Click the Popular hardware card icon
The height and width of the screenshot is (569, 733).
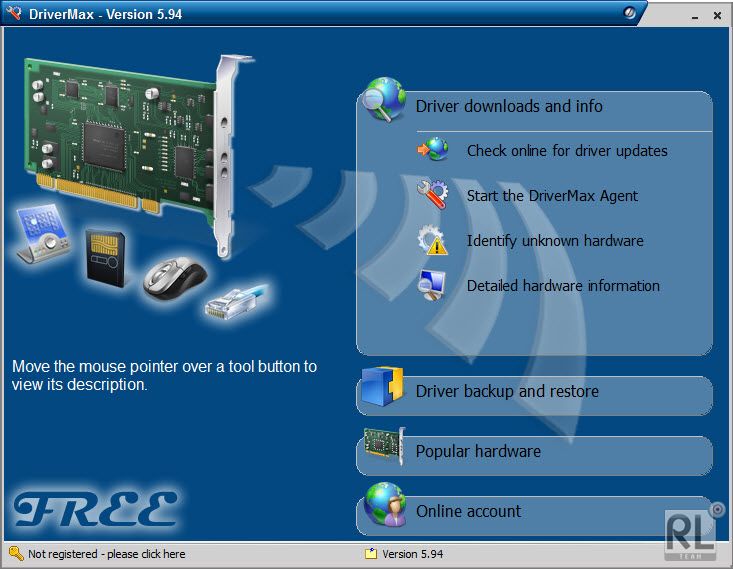coord(382,450)
